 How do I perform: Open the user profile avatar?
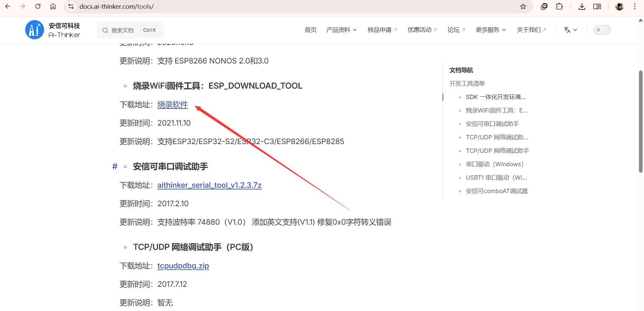[x=619, y=6]
